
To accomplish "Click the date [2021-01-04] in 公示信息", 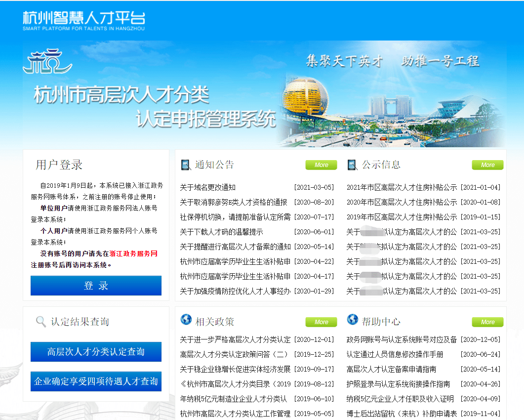I will click(480, 188).
